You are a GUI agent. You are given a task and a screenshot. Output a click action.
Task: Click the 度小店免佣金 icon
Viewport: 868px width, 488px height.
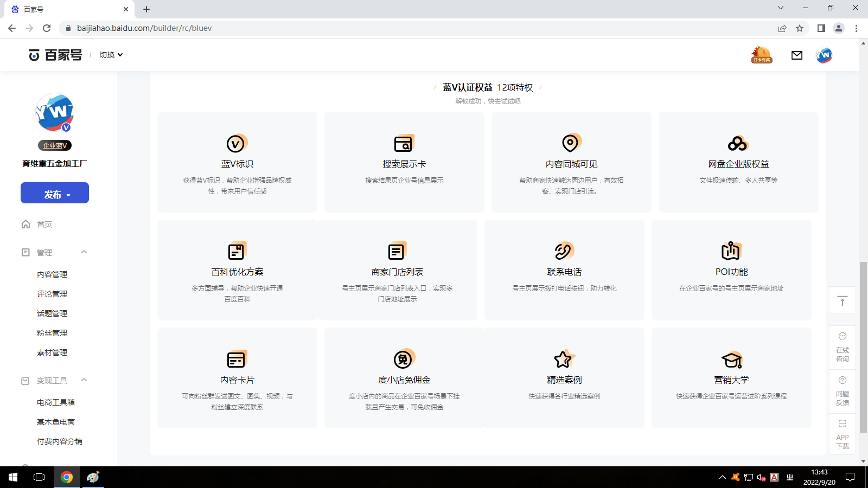[403, 359]
